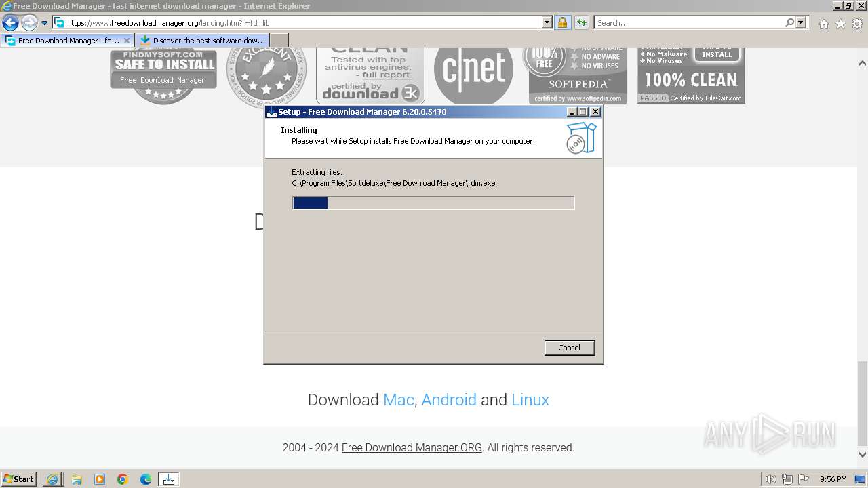The image size is (868, 488).
Task: Click the Home icon
Action: pos(823,24)
